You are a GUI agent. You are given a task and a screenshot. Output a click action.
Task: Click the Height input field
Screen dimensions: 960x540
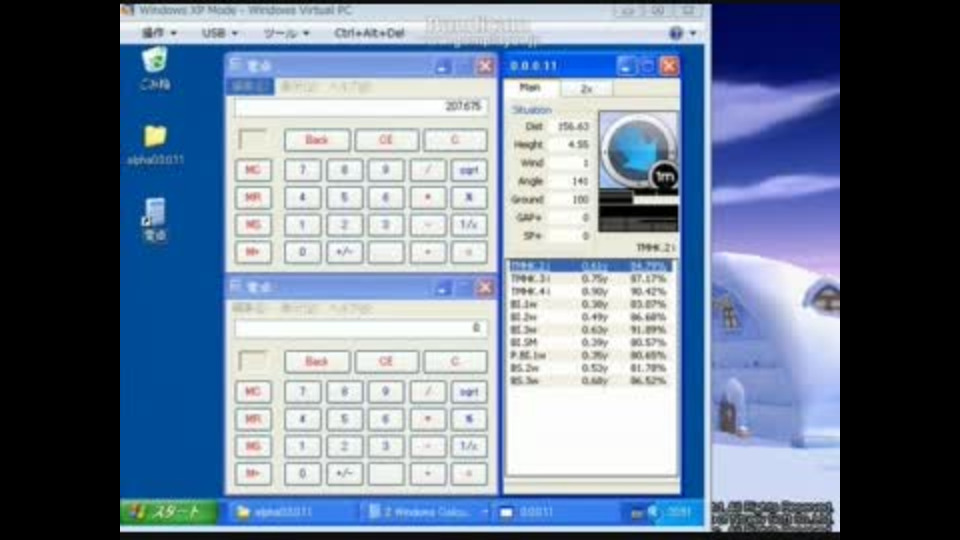pyautogui.click(x=570, y=144)
